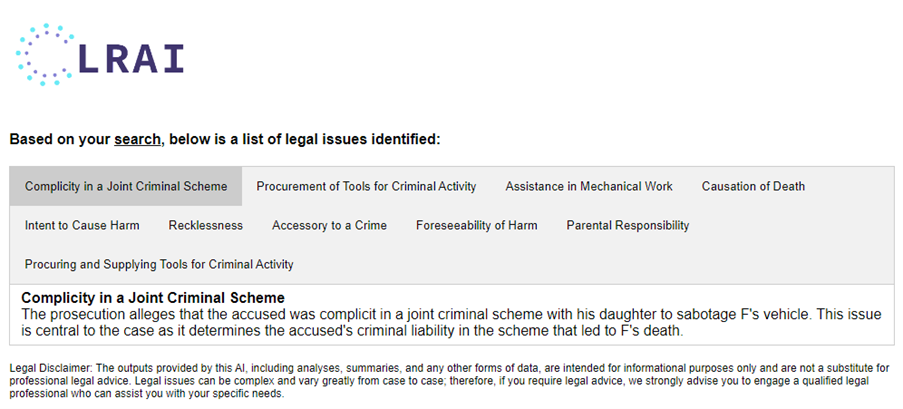Show the Intent to Cause Harm issue
The image size is (903, 409).
coord(82,225)
